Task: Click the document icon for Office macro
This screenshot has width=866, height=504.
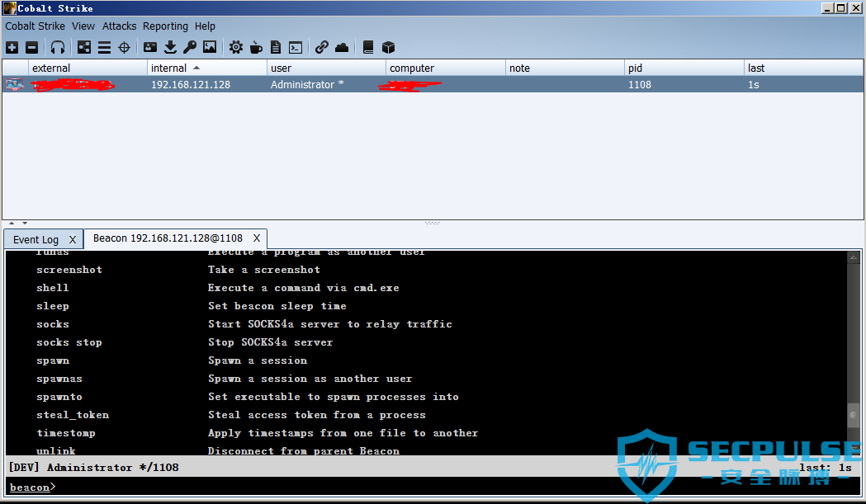Action: [x=276, y=48]
